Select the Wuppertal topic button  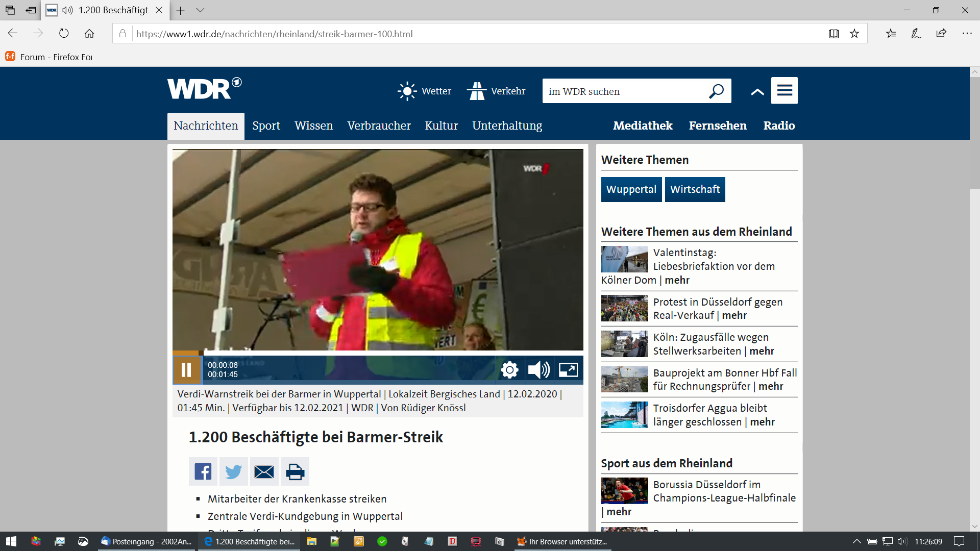point(631,189)
